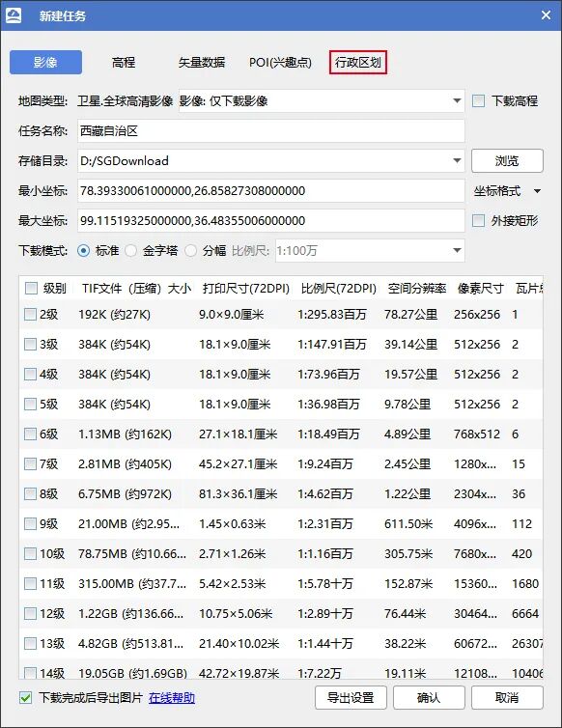Click the 7680x... pixel size cell
The width and height of the screenshot is (562, 728).
(475, 553)
